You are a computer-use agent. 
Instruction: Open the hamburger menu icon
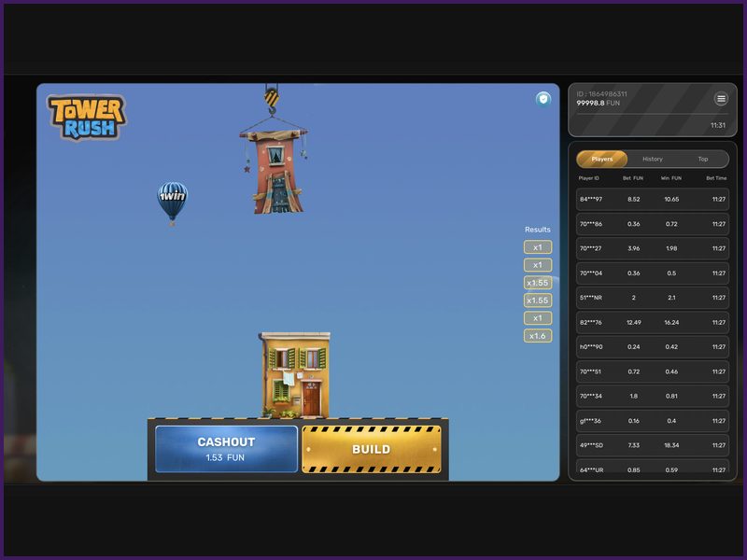pyautogui.click(x=720, y=98)
